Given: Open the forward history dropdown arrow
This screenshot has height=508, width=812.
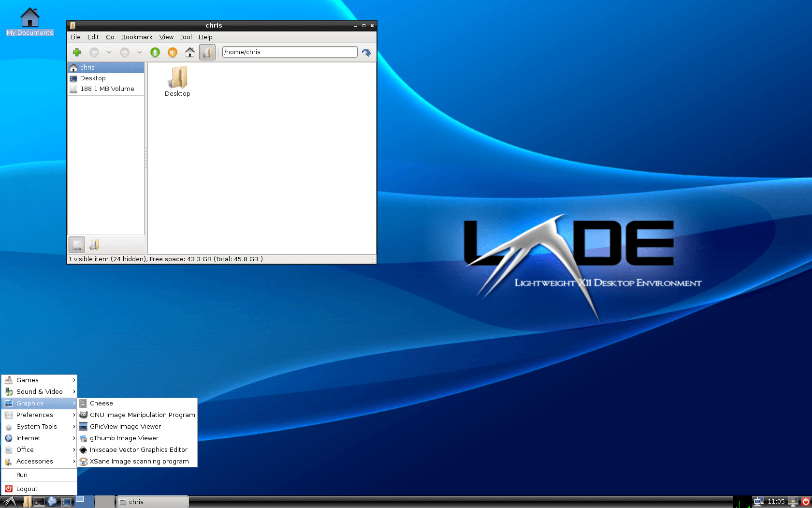Looking at the screenshot, I should click(x=140, y=52).
